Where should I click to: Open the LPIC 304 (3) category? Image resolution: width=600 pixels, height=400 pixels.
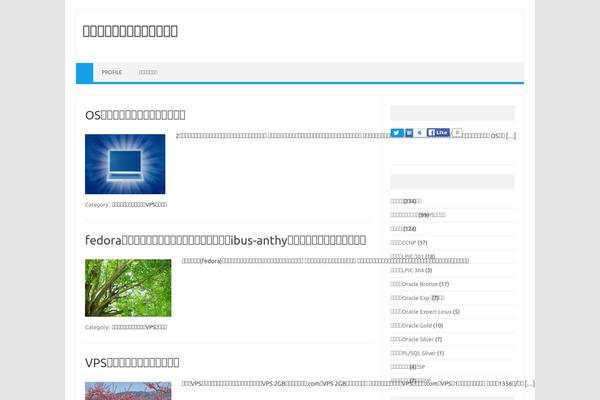coord(411,270)
